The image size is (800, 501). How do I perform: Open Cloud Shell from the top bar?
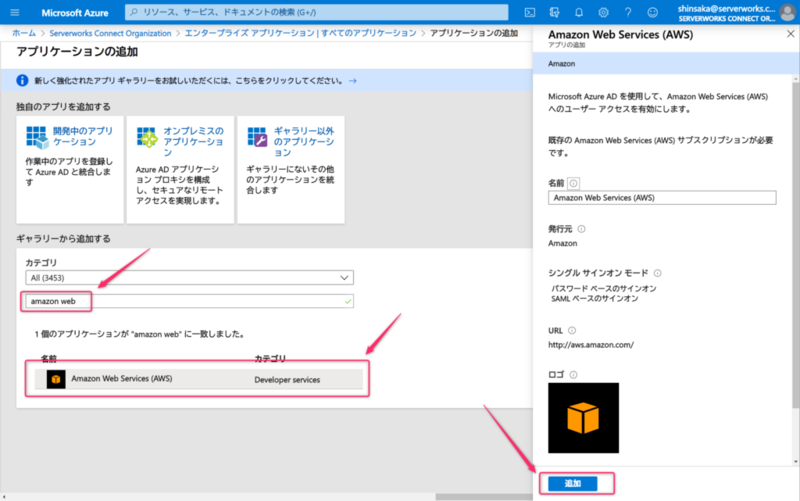tap(530, 12)
